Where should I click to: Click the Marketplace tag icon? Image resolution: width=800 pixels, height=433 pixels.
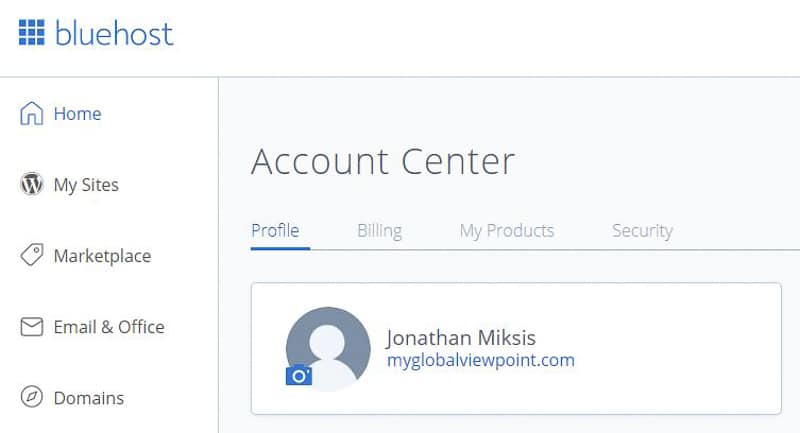coord(32,255)
